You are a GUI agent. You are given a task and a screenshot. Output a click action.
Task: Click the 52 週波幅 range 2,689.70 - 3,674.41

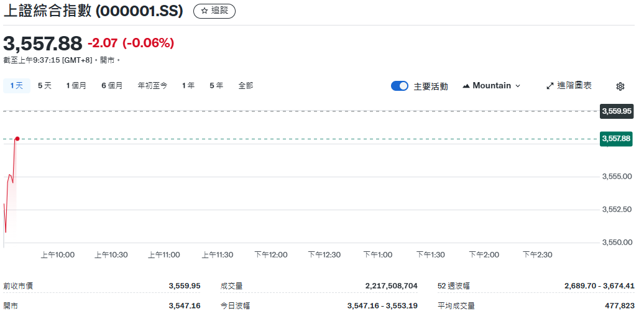pos(600,286)
